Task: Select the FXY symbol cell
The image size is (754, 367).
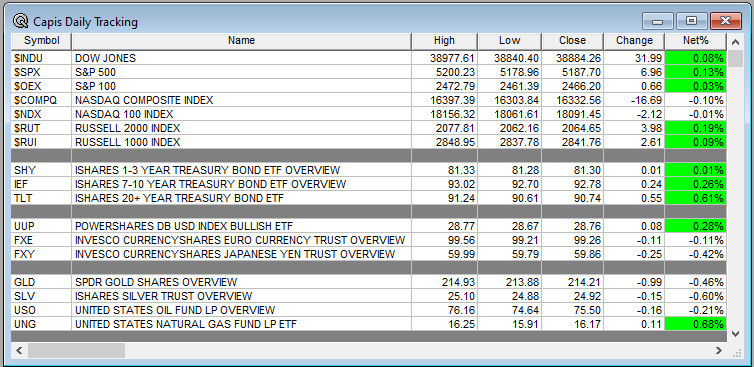Action: coord(41,253)
